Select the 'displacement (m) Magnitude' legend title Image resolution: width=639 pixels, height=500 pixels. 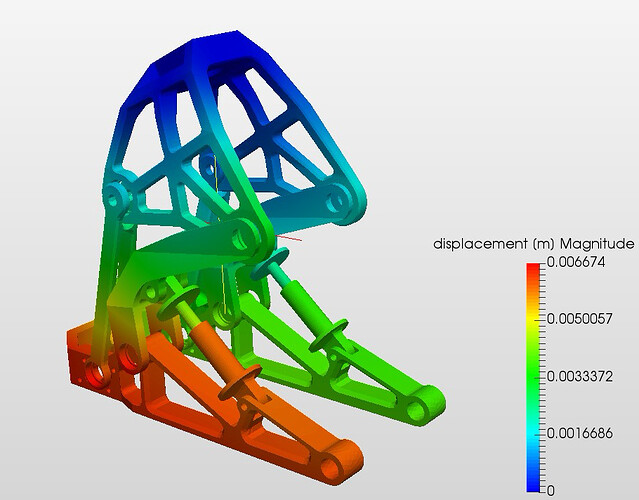533,244
